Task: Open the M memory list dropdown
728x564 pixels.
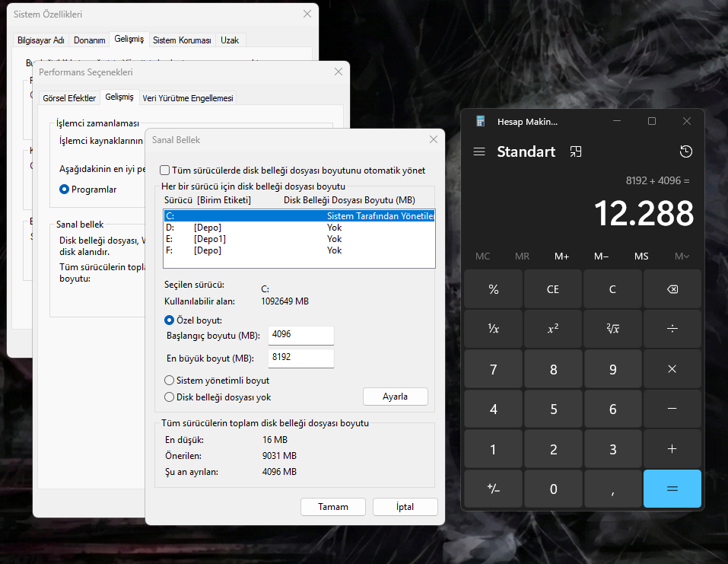Action: 682,256
